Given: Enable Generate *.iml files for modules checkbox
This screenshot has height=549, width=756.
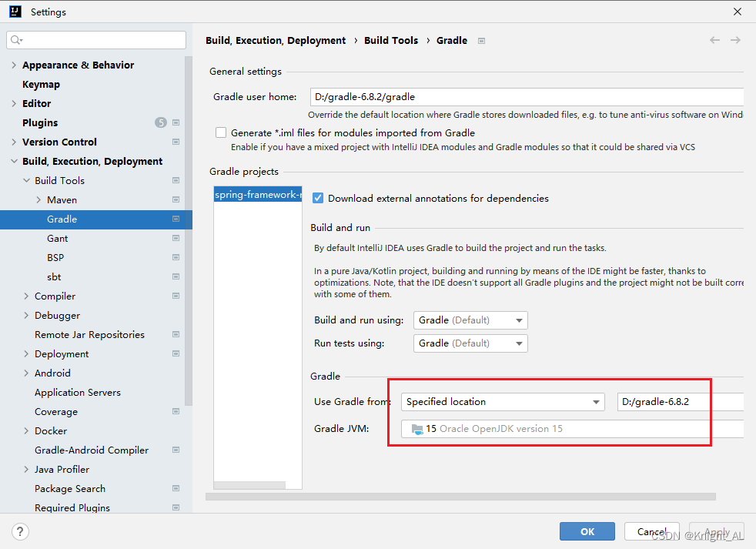Looking at the screenshot, I should pos(221,132).
